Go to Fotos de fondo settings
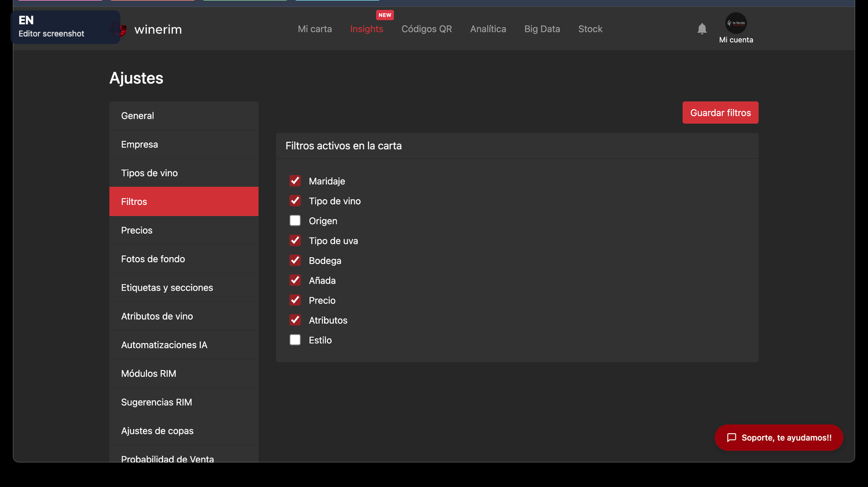868x487 pixels. coord(184,259)
